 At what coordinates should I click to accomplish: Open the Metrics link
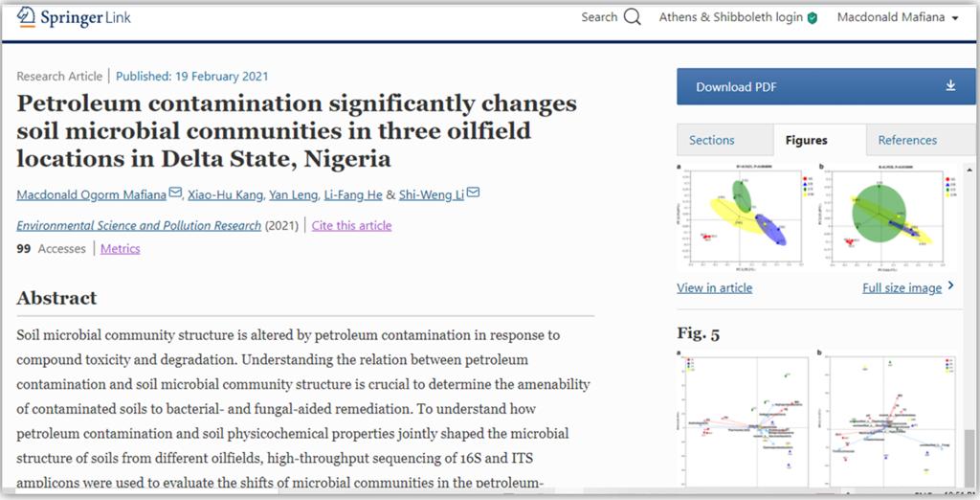[x=120, y=248]
